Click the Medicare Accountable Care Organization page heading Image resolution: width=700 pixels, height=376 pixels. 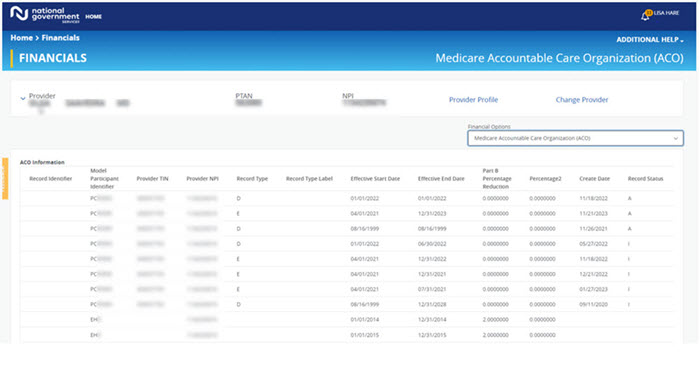(x=559, y=58)
